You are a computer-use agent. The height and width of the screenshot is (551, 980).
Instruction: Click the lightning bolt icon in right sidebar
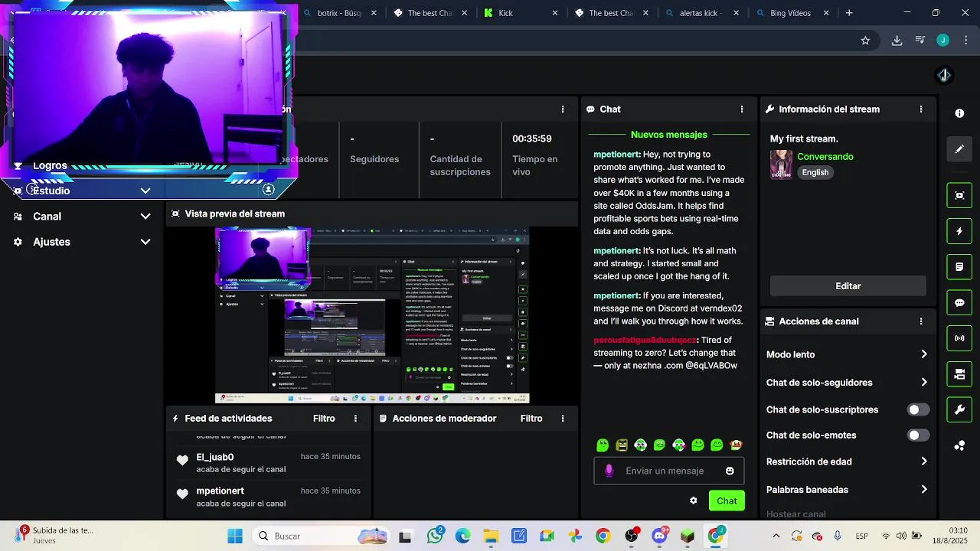(959, 231)
